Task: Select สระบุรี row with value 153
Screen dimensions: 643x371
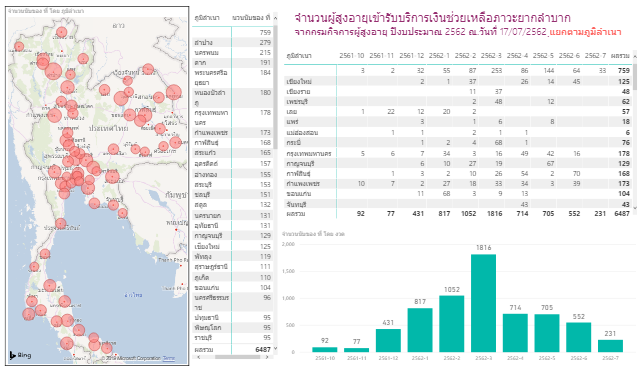Action: [232, 184]
